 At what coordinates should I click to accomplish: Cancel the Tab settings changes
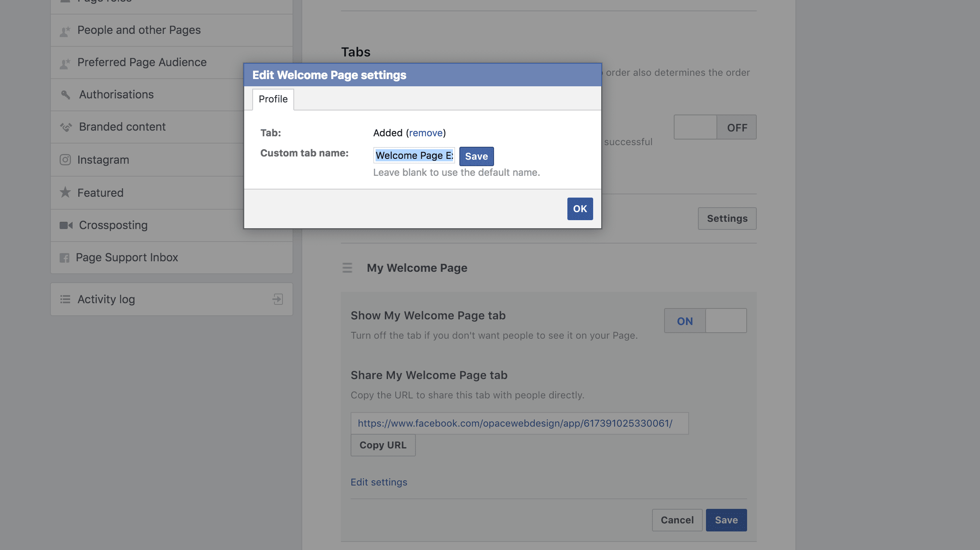677,520
